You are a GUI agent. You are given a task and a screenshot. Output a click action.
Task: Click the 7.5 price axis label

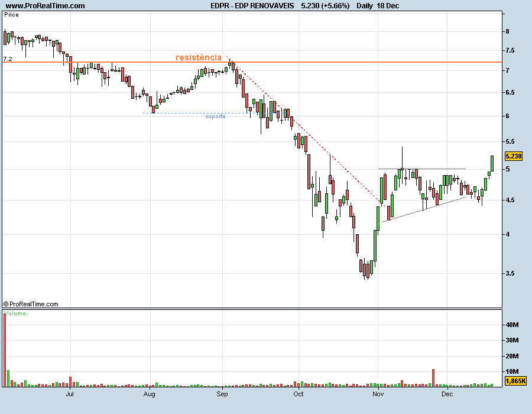point(510,50)
